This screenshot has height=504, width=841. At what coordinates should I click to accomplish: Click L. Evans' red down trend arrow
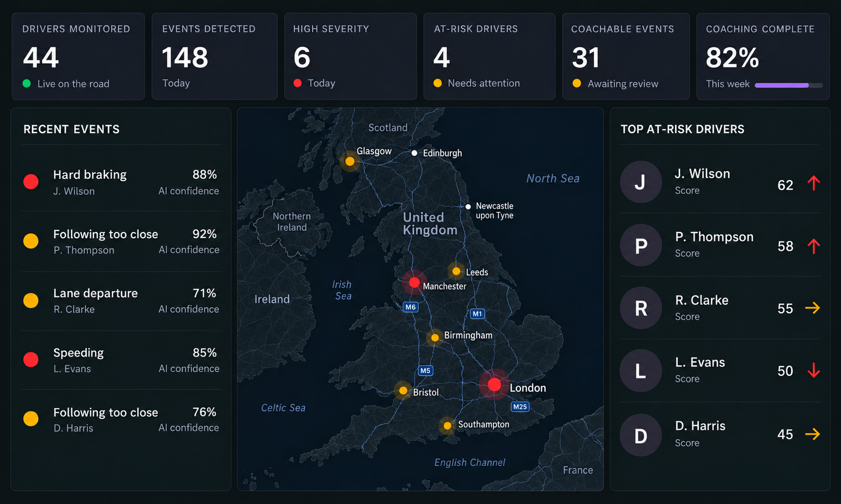813,370
